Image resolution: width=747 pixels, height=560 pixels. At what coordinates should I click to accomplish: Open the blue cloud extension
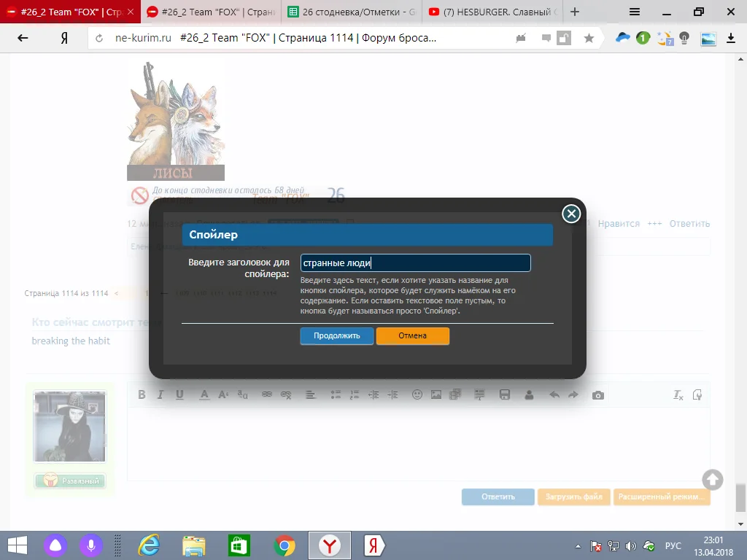623,38
